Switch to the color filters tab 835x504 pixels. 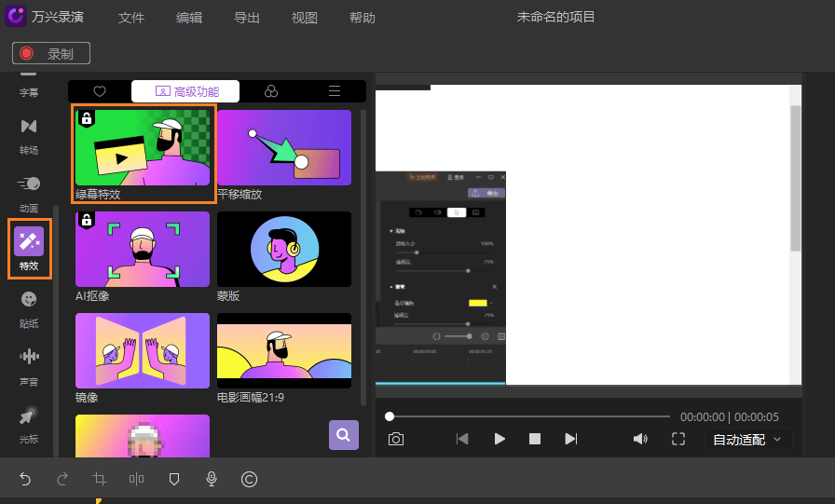click(x=271, y=91)
